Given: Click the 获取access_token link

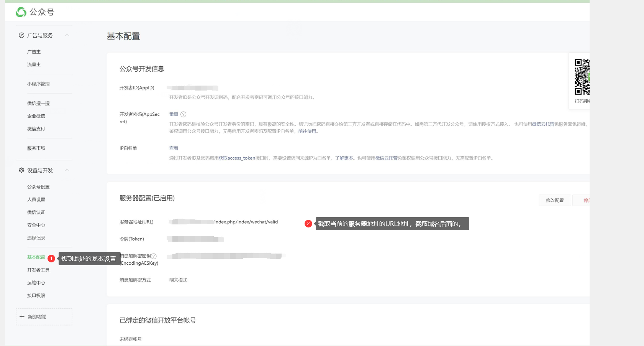Looking at the screenshot, I should (x=237, y=158).
